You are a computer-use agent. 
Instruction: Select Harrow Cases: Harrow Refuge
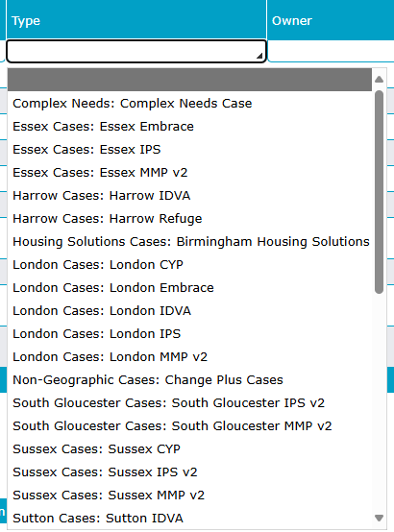click(x=190, y=219)
